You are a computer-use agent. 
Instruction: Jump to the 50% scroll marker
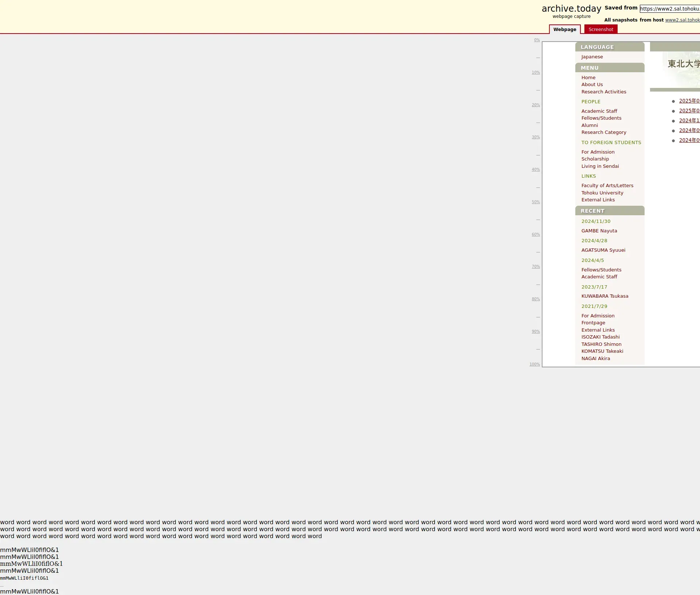tap(535, 202)
